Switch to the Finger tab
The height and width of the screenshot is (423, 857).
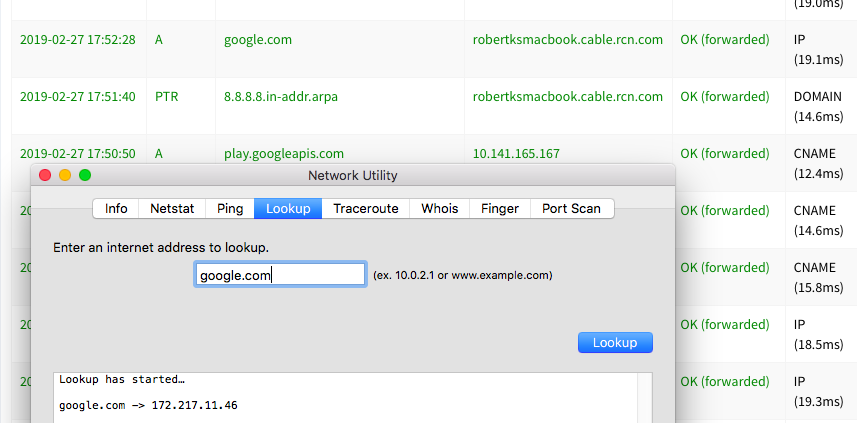click(500, 208)
